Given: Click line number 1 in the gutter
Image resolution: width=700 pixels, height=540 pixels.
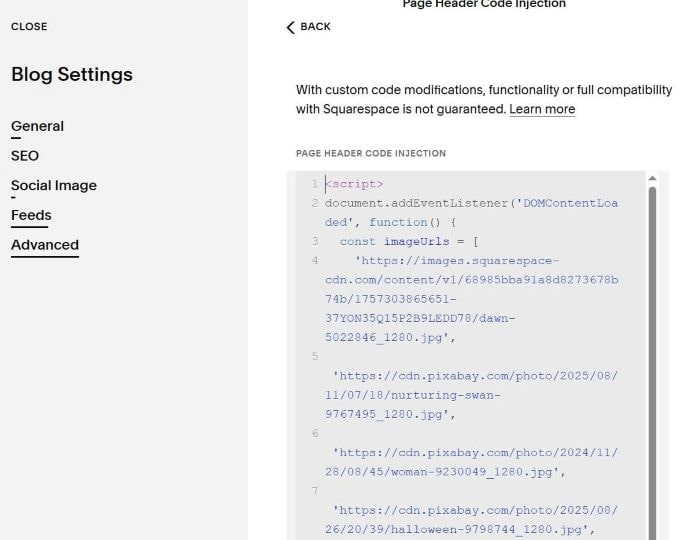Looking at the screenshot, I should coord(314,184).
